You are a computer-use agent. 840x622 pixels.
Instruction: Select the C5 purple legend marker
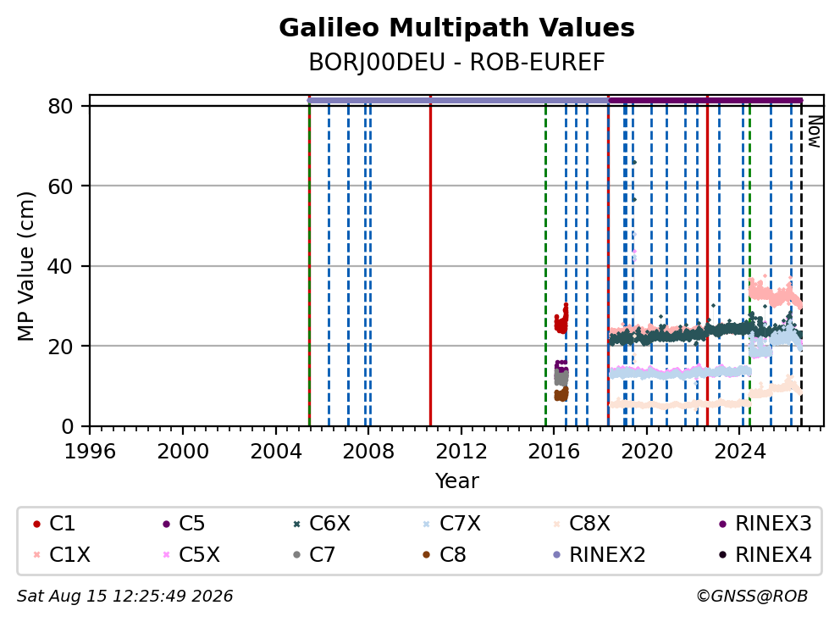pos(166,524)
